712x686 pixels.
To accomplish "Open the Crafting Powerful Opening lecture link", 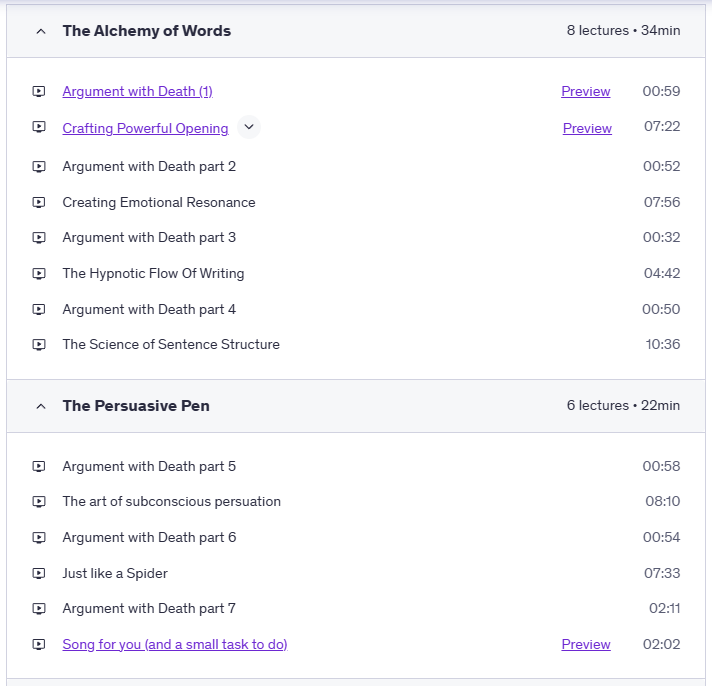I will (145, 128).
